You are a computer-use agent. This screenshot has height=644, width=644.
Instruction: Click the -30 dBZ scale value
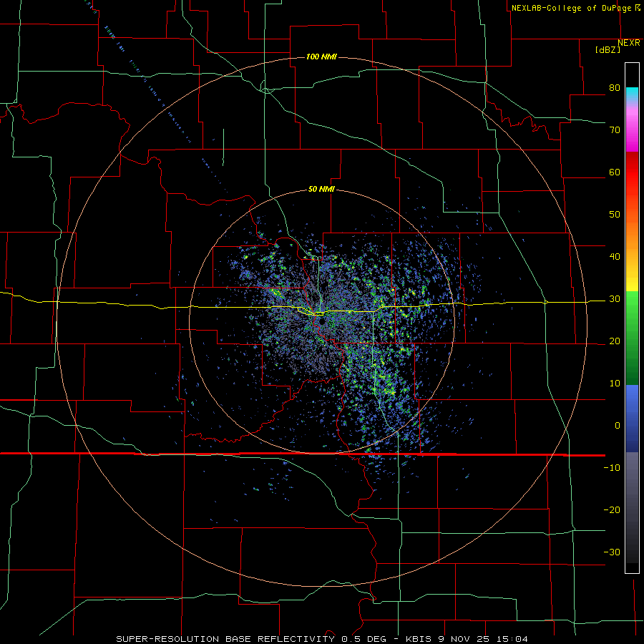[612, 552]
